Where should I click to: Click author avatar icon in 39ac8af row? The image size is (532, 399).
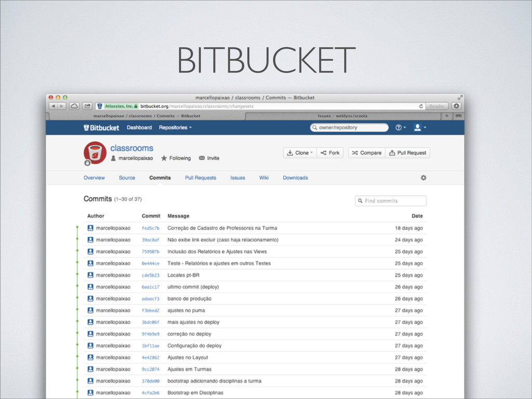point(90,240)
